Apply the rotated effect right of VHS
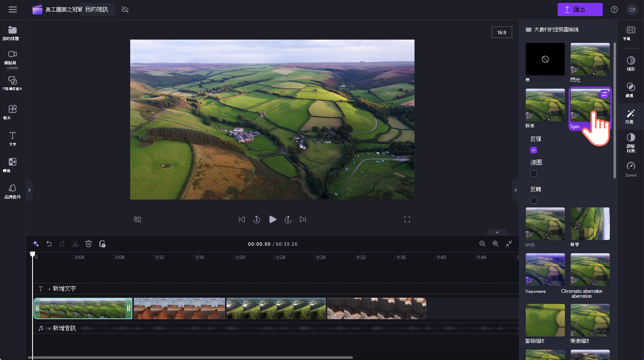This screenshot has height=360, width=644. pos(590,224)
